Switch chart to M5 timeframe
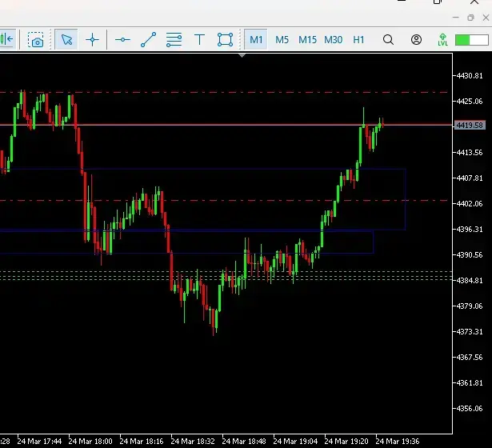 [x=282, y=40]
